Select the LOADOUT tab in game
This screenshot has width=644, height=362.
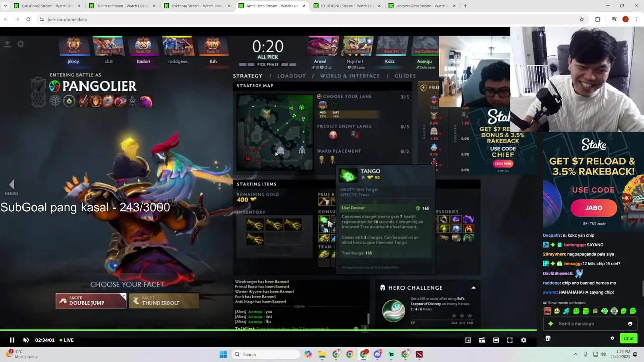click(x=291, y=76)
